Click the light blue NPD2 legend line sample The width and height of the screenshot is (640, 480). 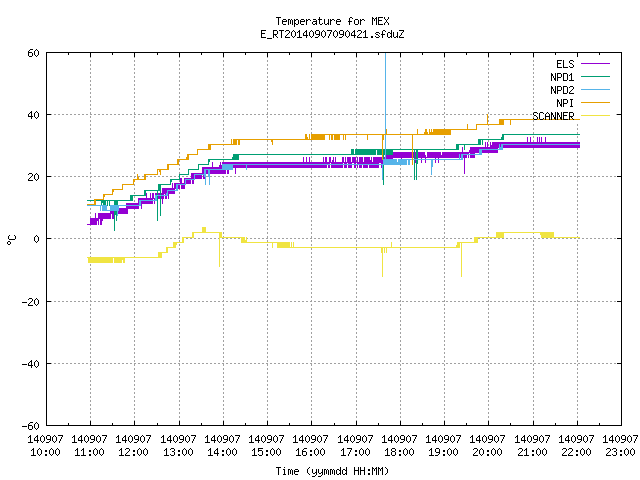click(x=595, y=89)
